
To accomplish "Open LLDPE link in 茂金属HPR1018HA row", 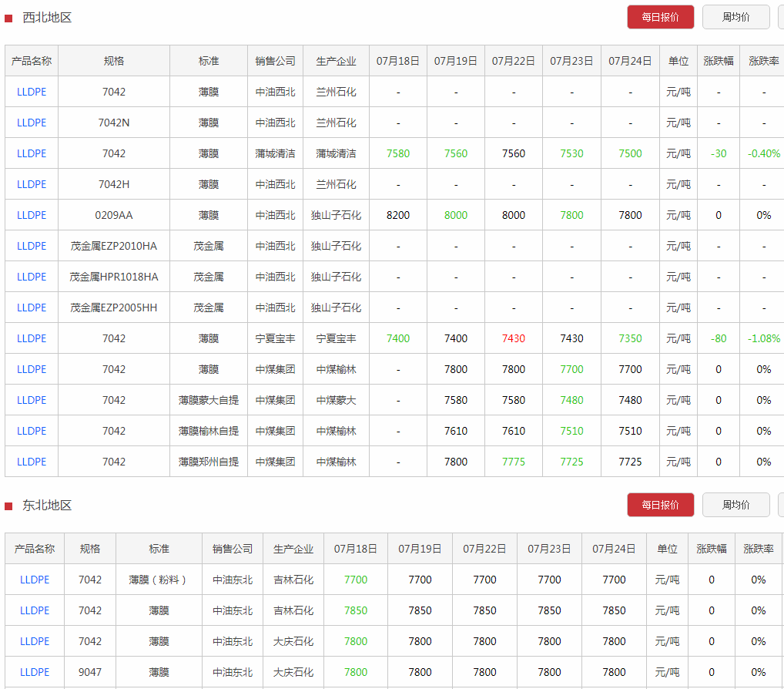I will coord(32,277).
